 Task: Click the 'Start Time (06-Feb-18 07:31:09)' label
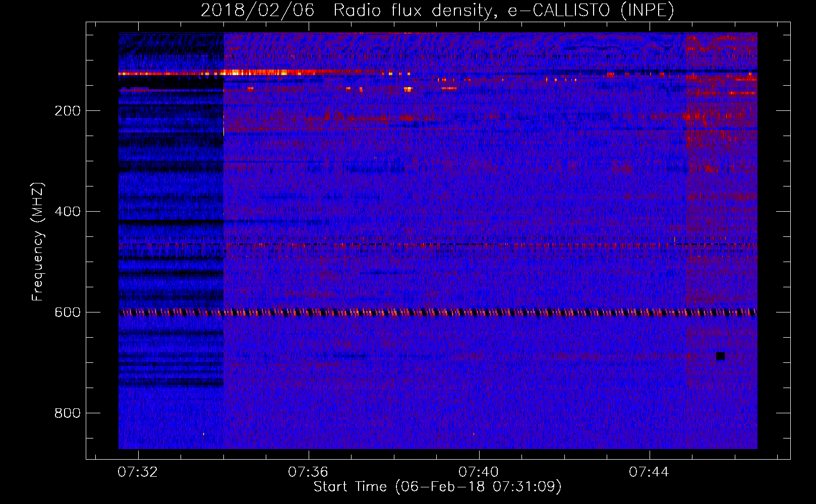tap(437, 487)
